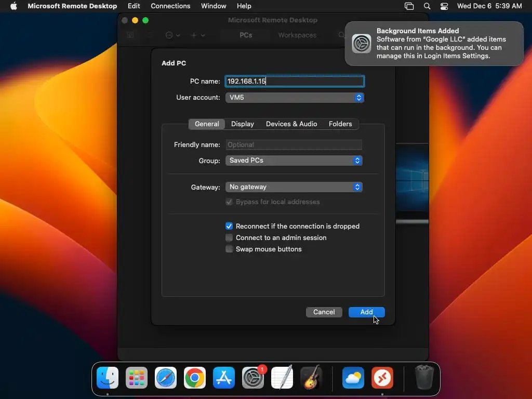
Task: Open TextEdit from the dock
Action: (x=282, y=378)
